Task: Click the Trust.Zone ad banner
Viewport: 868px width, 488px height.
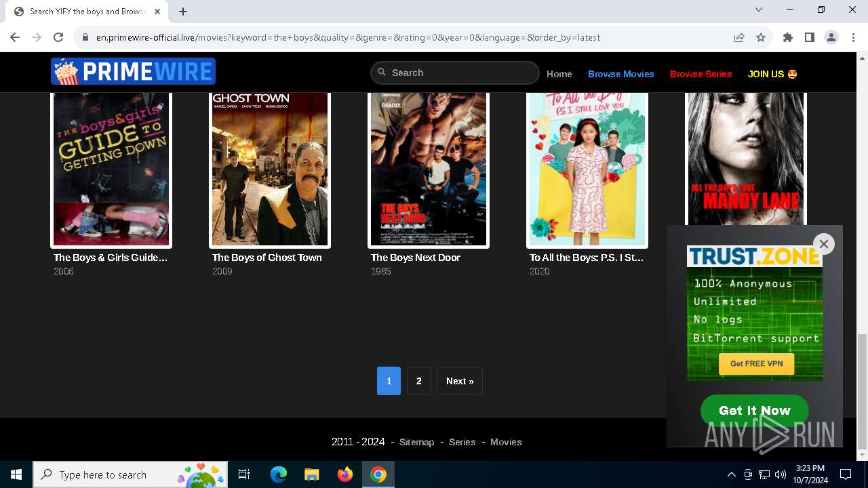Action: (755, 313)
